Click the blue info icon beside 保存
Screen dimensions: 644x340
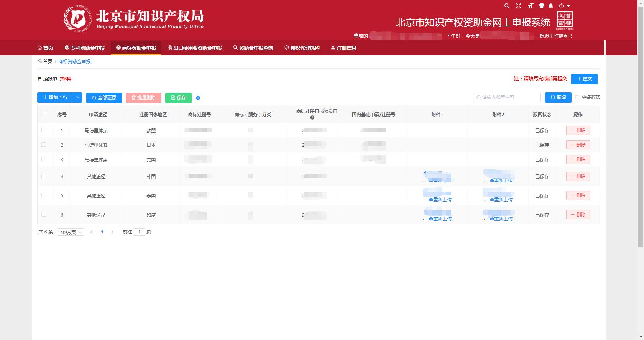pos(198,98)
